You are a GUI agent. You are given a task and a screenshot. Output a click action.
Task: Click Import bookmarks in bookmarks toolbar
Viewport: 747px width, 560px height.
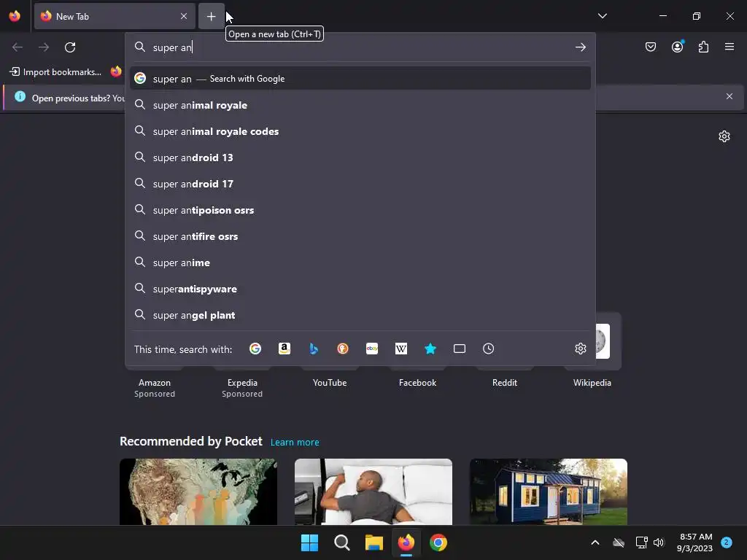55,72
